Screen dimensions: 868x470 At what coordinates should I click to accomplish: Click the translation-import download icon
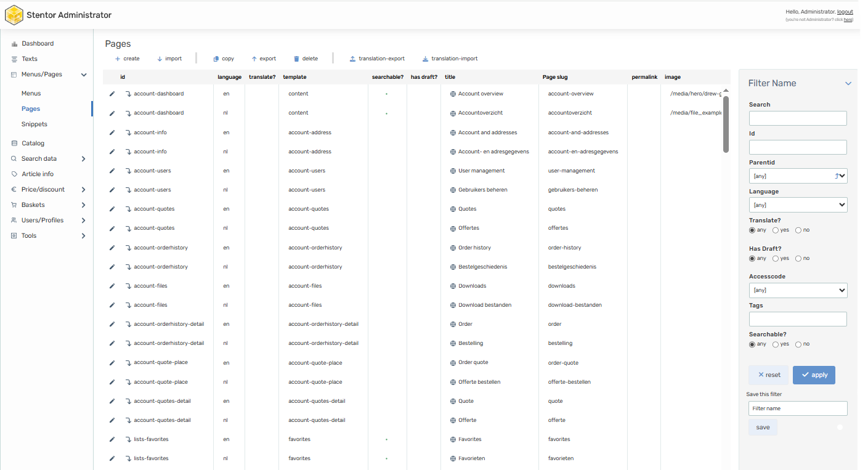point(425,59)
